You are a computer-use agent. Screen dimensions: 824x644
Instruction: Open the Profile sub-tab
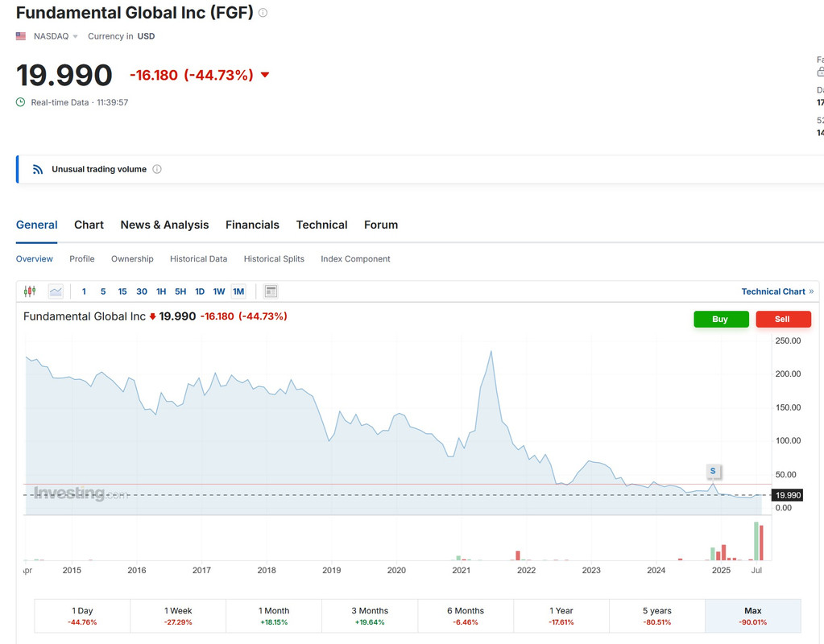tap(82, 259)
